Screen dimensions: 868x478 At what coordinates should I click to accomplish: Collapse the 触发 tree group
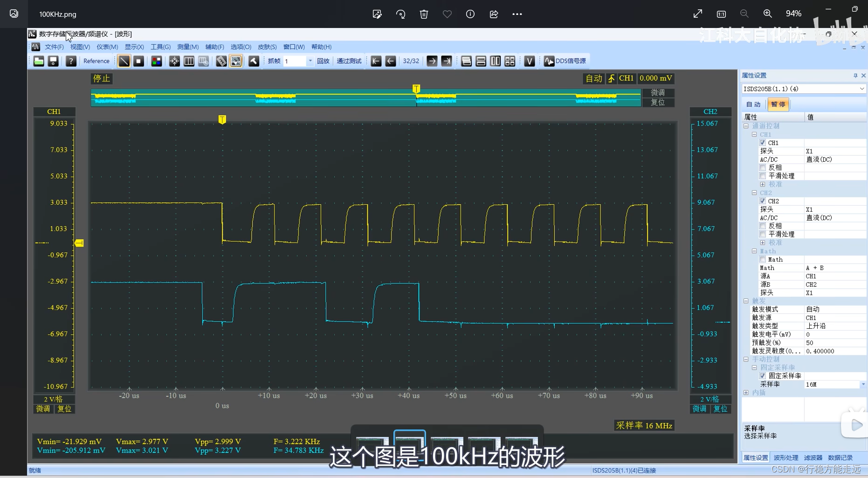click(x=746, y=301)
